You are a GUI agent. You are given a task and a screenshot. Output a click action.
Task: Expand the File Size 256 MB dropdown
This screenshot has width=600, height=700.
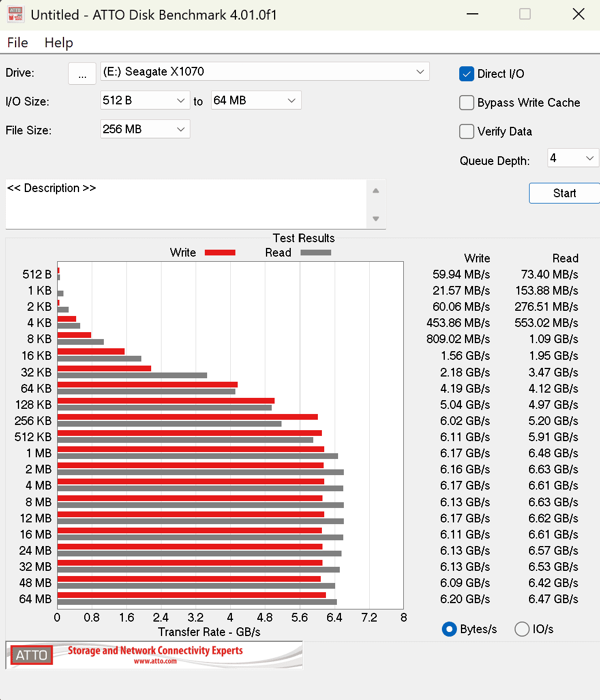click(145, 129)
